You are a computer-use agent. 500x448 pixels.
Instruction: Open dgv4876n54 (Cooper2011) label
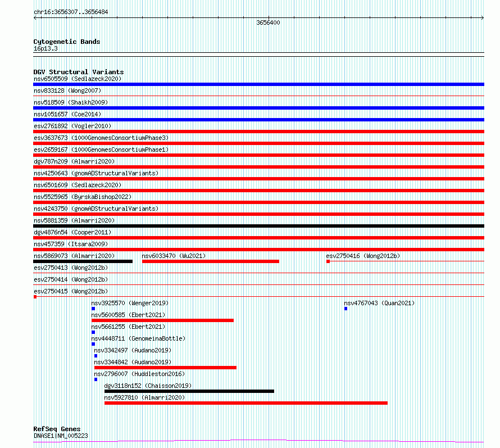(x=72, y=232)
